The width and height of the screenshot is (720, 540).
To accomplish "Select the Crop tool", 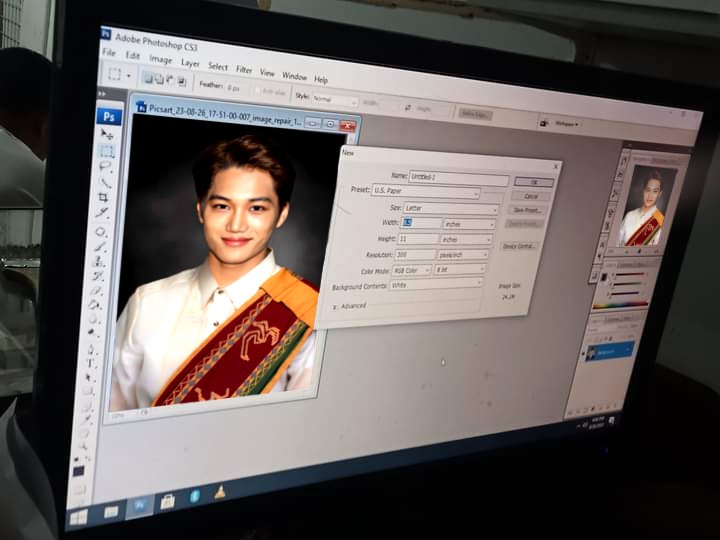I will 103,197.
